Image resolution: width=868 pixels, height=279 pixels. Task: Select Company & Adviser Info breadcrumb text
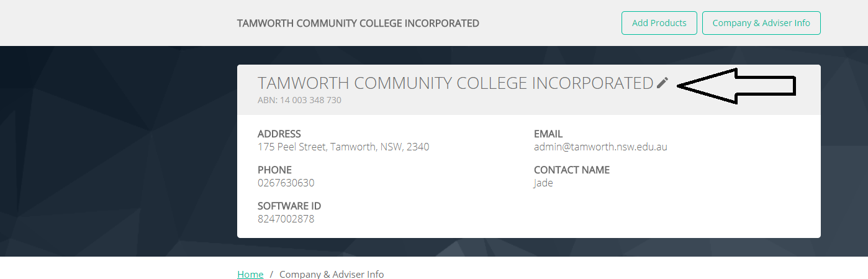[x=332, y=274]
